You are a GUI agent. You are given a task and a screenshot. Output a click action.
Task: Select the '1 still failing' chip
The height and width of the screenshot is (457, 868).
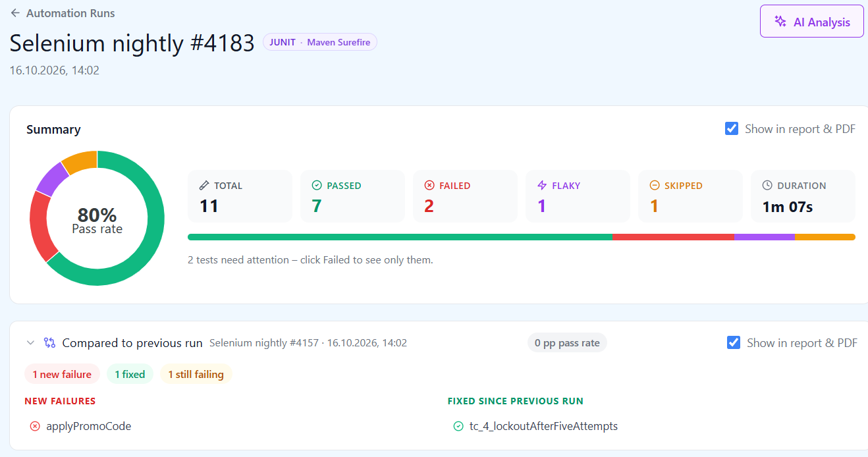click(x=196, y=374)
